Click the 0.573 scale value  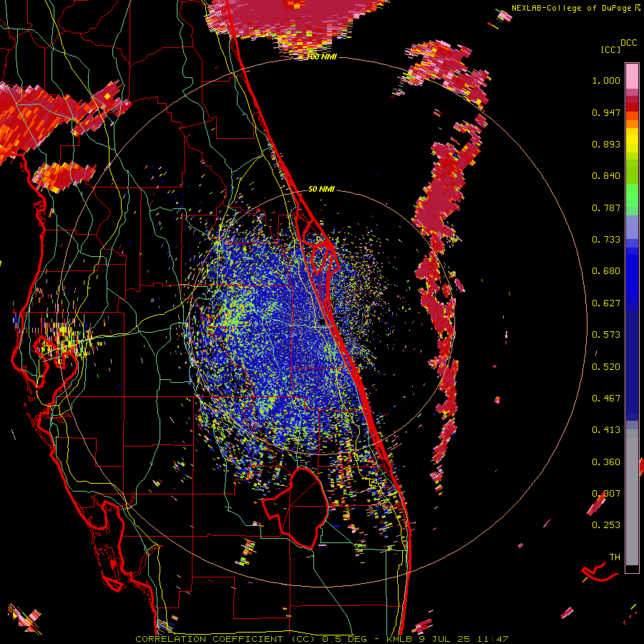tap(606, 335)
